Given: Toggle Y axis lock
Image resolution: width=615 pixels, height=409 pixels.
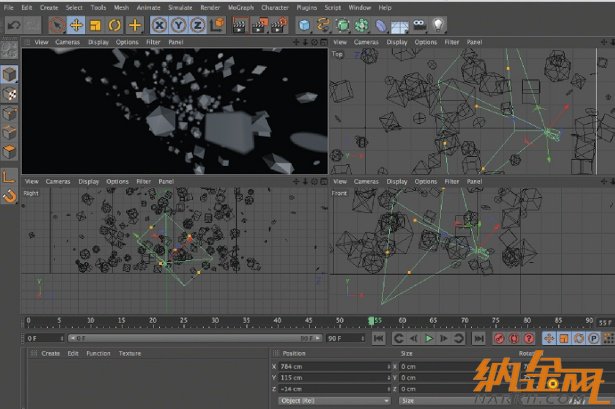Looking at the screenshot, I should pyautogui.click(x=178, y=25).
